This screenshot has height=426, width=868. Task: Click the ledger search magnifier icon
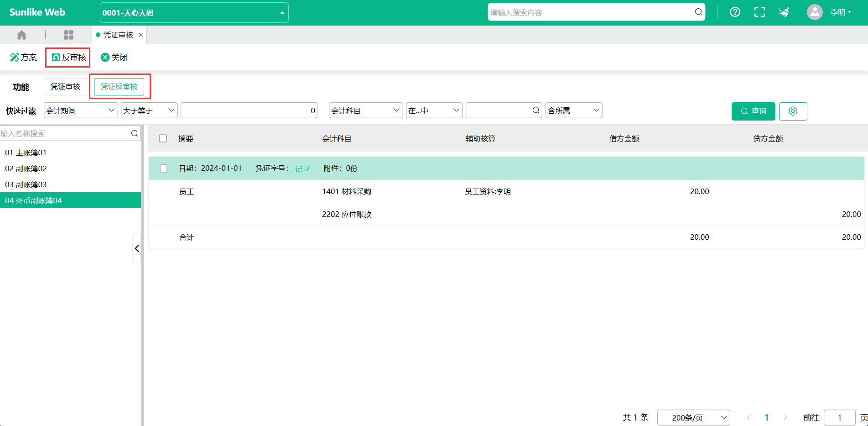pos(135,133)
